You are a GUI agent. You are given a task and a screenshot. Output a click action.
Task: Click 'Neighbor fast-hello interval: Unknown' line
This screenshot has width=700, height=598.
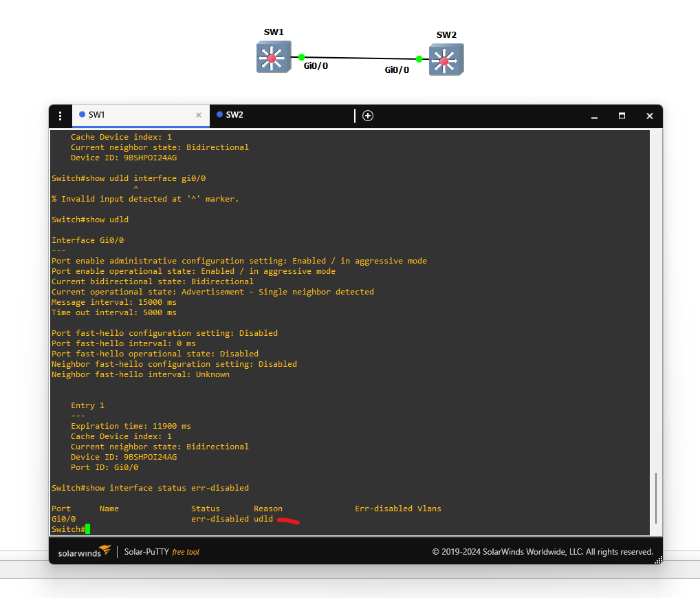(141, 374)
